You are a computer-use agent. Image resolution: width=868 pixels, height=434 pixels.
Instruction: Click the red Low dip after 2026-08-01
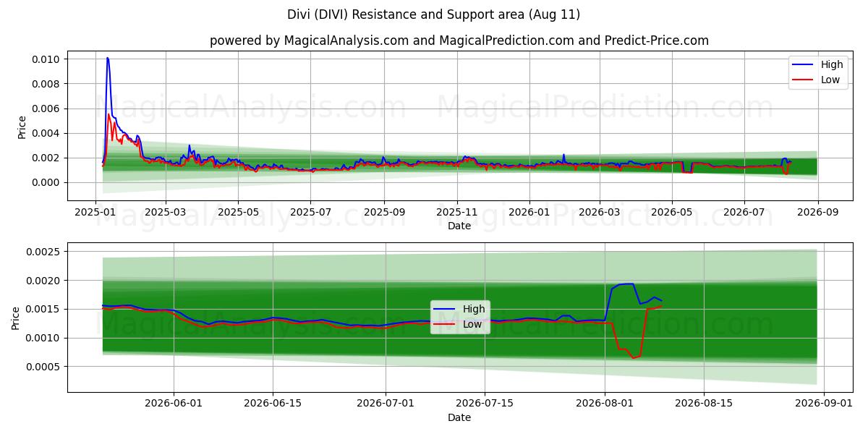tap(633, 358)
